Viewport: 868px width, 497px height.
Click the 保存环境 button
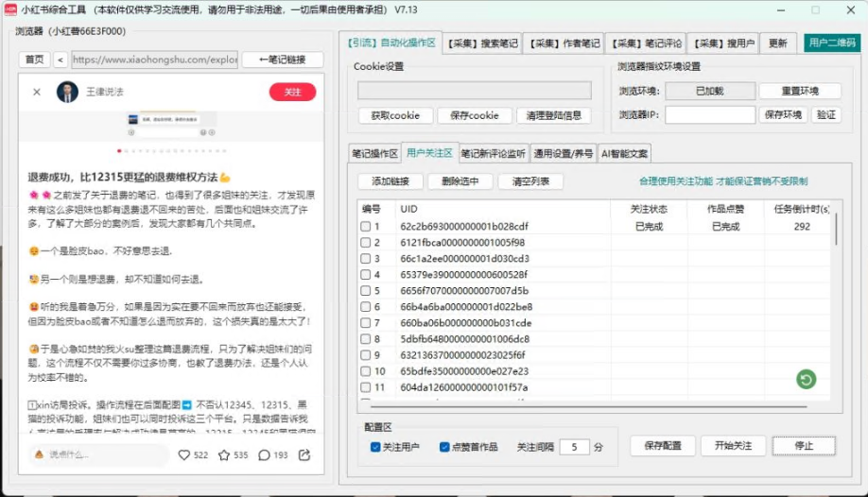pos(783,114)
